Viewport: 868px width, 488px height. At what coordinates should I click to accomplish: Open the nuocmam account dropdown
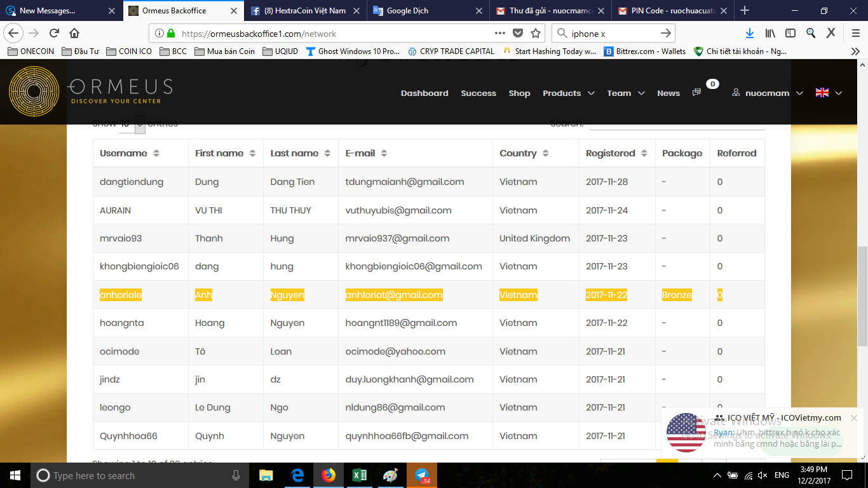[x=768, y=93]
